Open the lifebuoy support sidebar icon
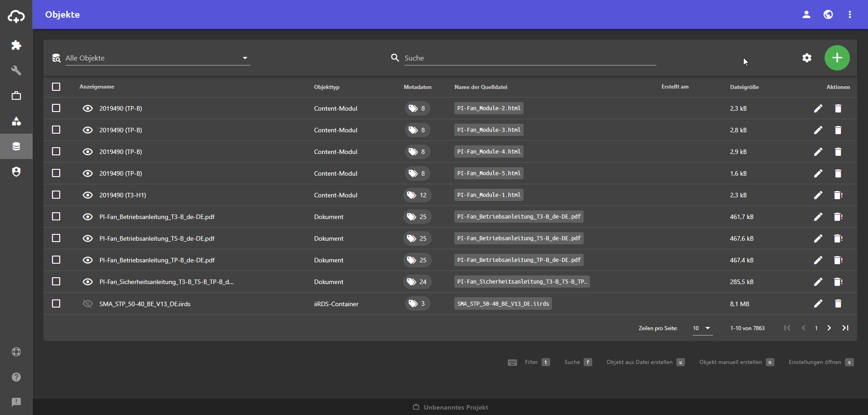868x415 pixels. [16, 352]
